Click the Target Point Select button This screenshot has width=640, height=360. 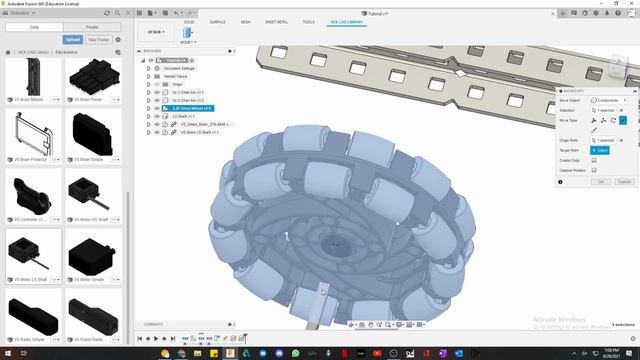pos(600,151)
